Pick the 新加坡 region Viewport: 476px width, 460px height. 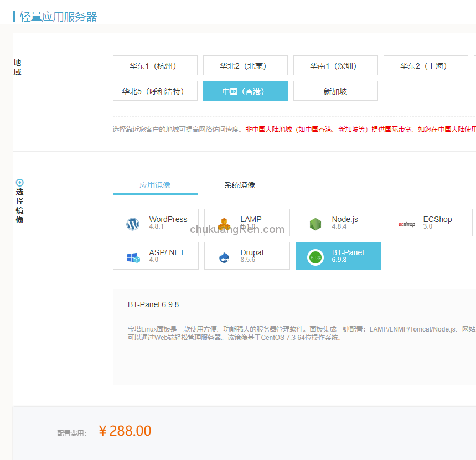point(335,91)
